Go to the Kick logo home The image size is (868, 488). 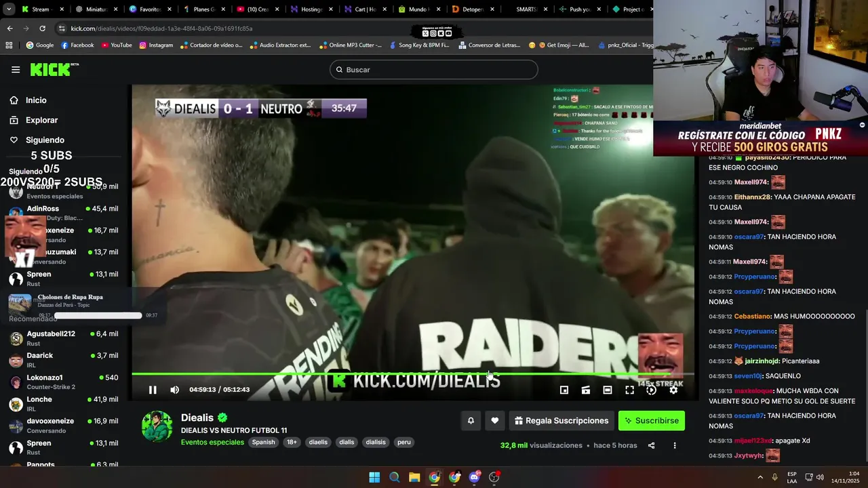tap(54, 69)
